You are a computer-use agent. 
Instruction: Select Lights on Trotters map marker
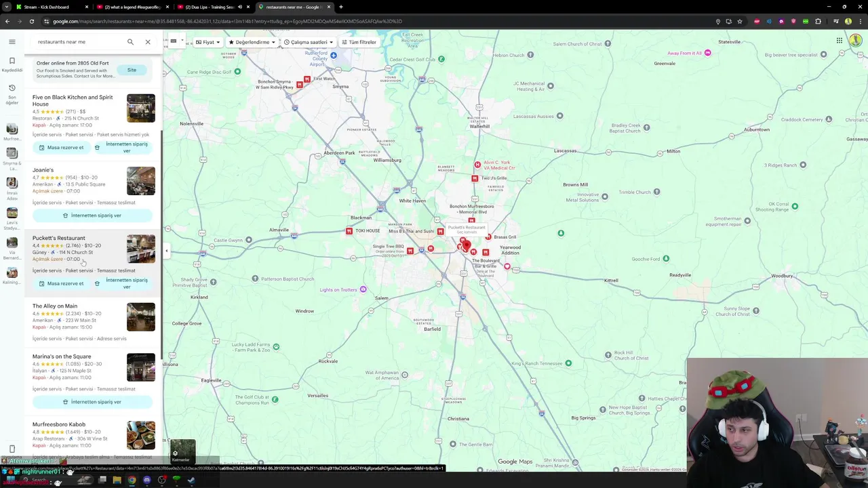click(x=363, y=290)
